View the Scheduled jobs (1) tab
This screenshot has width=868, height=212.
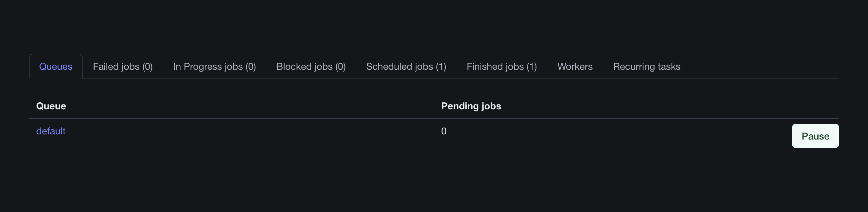(x=406, y=66)
